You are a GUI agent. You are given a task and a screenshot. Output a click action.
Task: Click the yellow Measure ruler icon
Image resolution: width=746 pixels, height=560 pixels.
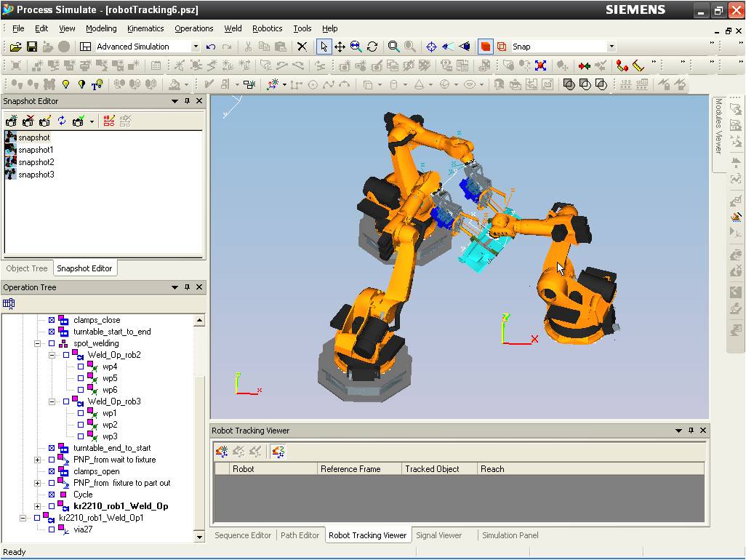pos(638,65)
